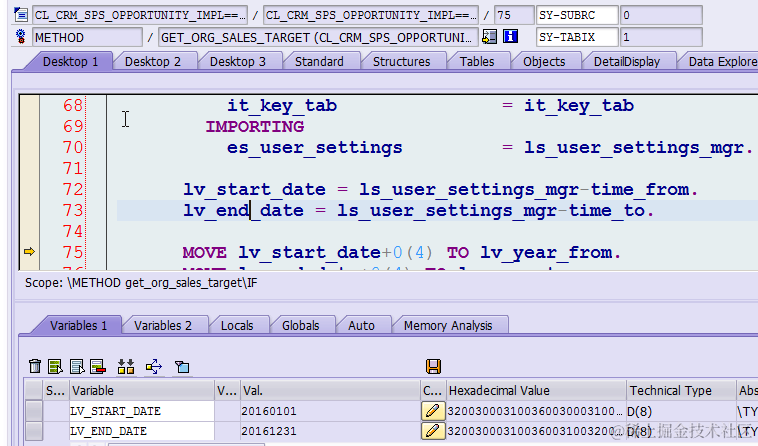Click pencil edit icon for LV_END_DATE

[433, 431]
